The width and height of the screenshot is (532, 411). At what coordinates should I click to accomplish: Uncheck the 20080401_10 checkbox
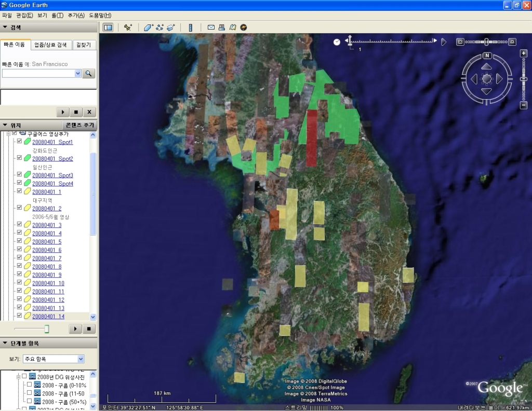(x=19, y=283)
